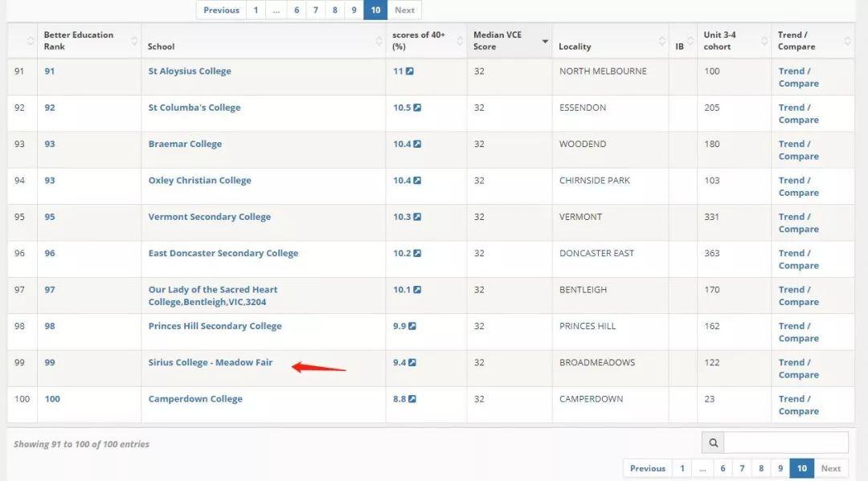Sort table by IB column
868x481 pixels.
(682, 41)
